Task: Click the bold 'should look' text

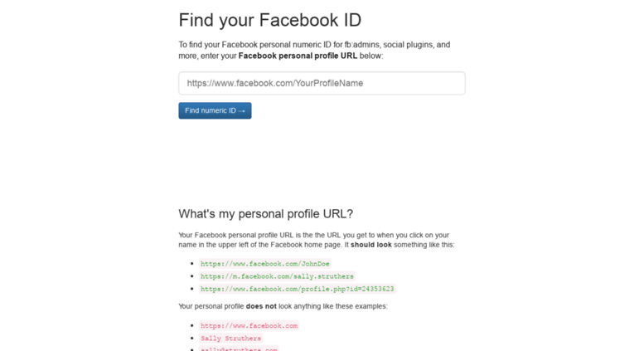Action: 373,245
